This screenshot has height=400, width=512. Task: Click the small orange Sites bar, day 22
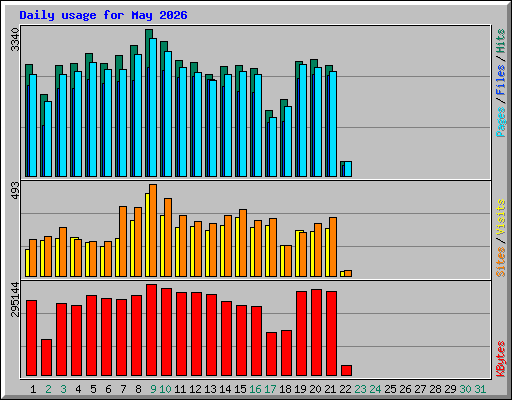348,274
